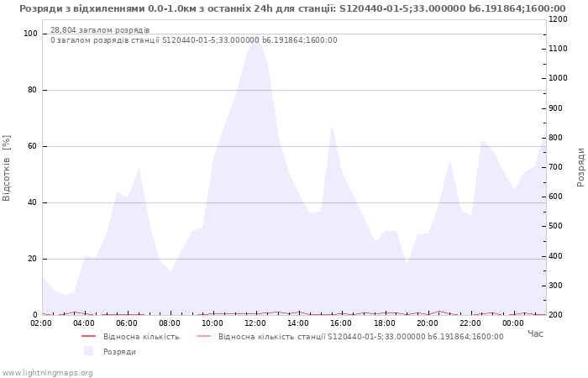Click the red 'Відносна кількість' legend line

point(88,337)
